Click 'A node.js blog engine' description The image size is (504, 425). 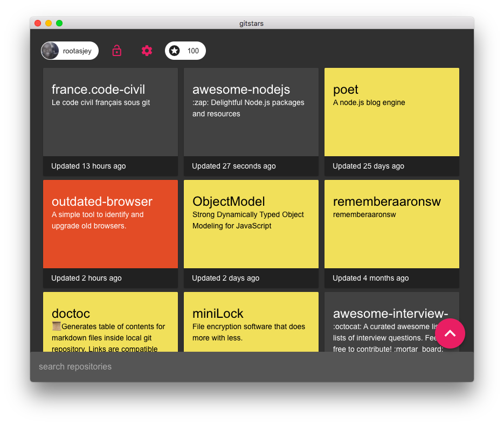click(x=369, y=102)
